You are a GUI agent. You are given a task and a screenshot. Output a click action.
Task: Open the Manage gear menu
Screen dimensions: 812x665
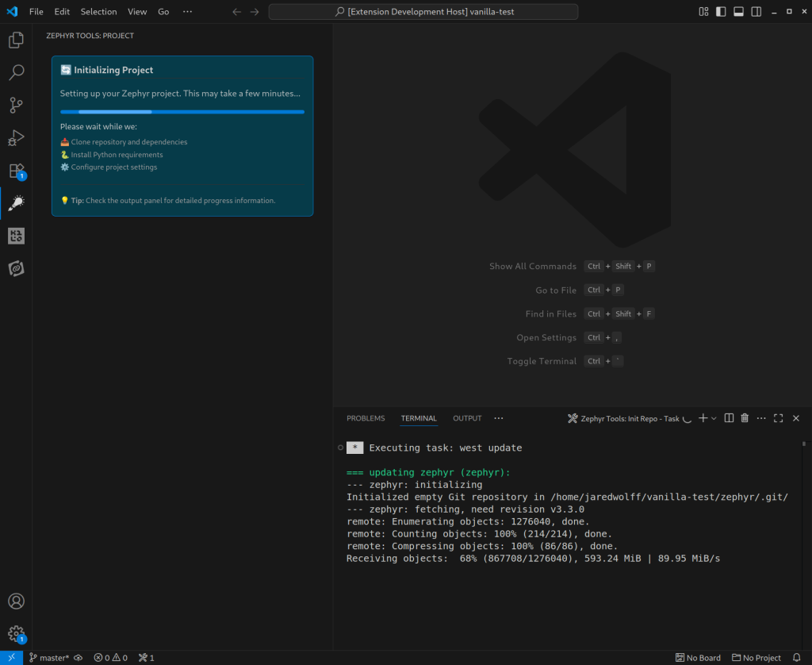(x=16, y=633)
